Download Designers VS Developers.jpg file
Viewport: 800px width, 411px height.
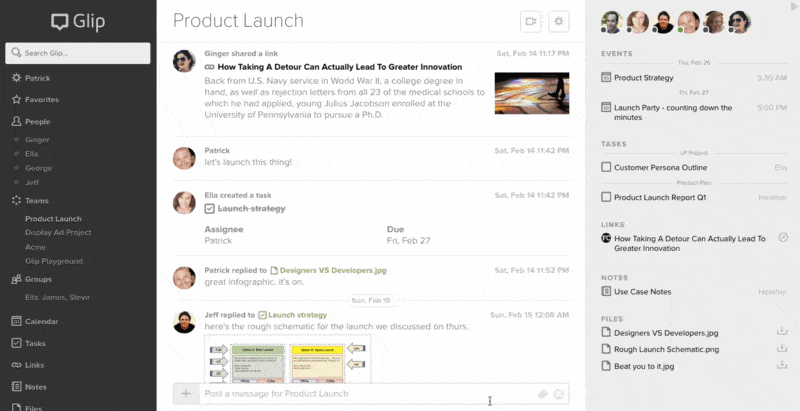(782, 332)
